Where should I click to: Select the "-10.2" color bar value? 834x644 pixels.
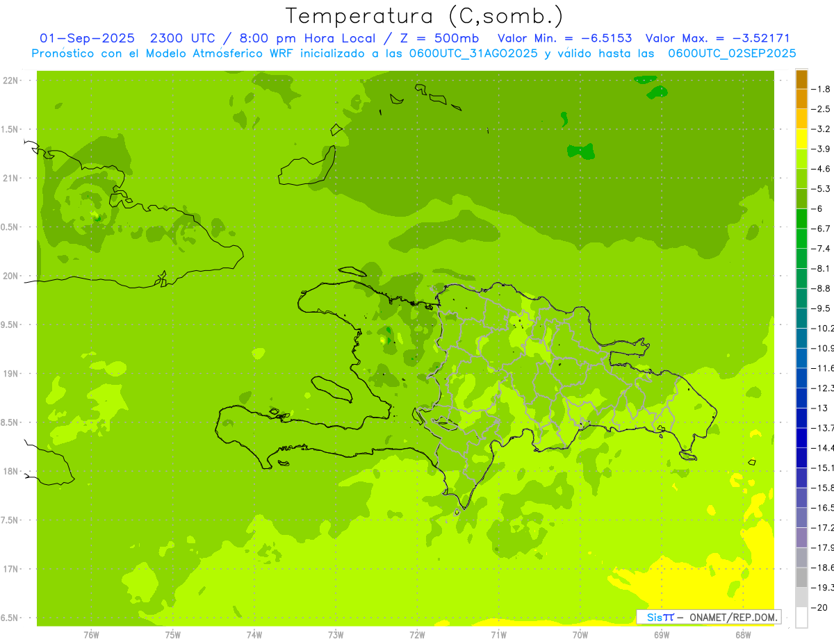824,328
